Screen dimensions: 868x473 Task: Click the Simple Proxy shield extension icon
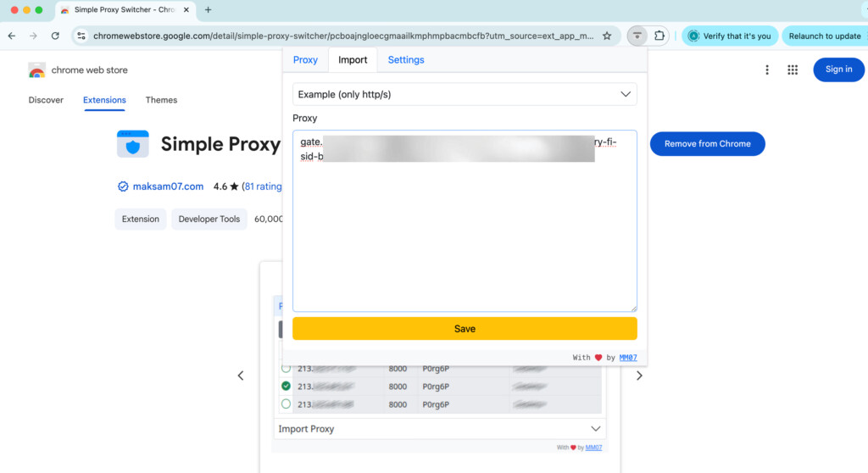[133, 144]
